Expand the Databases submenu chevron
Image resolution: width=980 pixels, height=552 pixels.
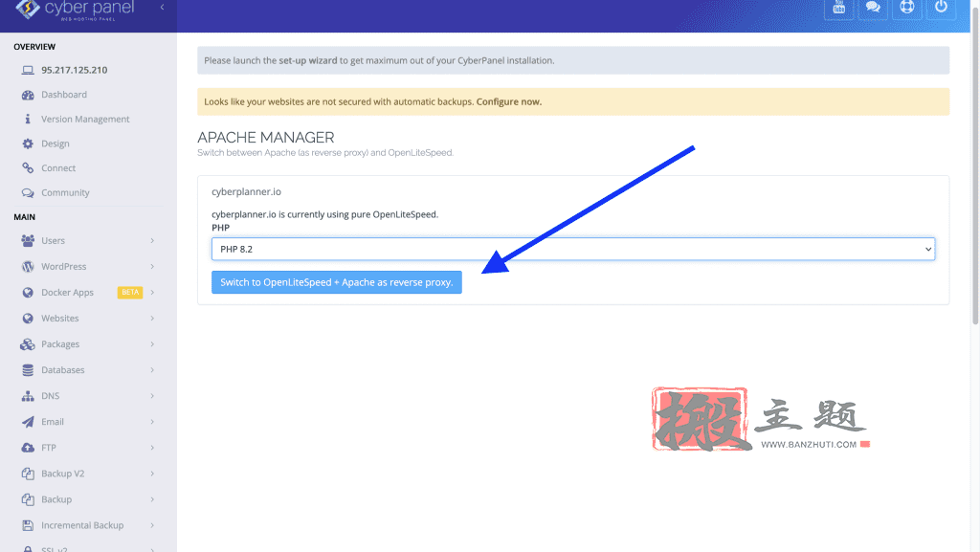click(x=152, y=370)
